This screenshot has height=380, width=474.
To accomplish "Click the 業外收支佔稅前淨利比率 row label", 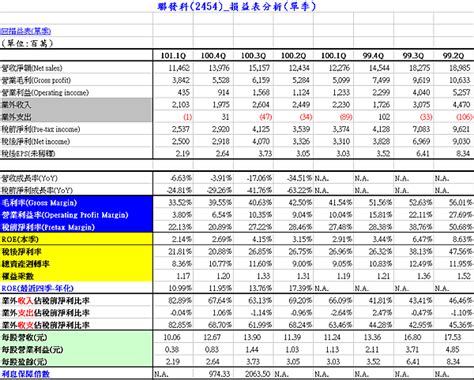I will (x=46, y=325).
